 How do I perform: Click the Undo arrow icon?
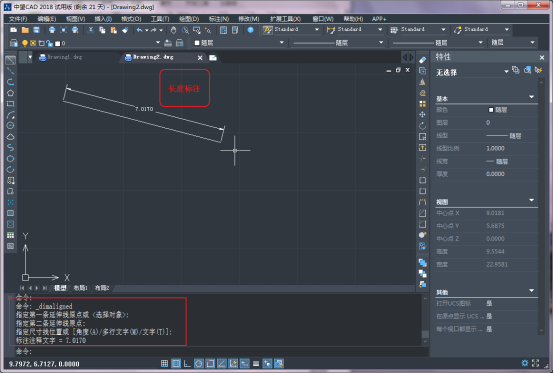(x=139, y=30)
